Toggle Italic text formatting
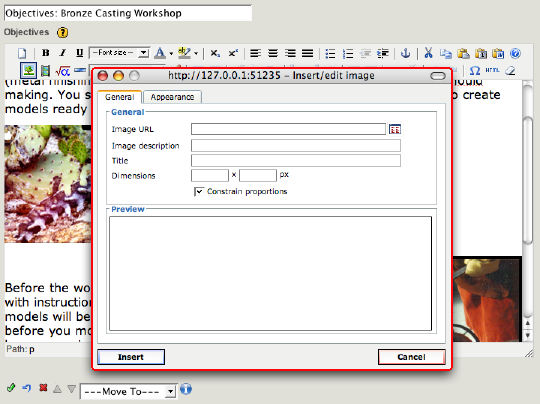The image size is (540, 404). click(62, 53)
